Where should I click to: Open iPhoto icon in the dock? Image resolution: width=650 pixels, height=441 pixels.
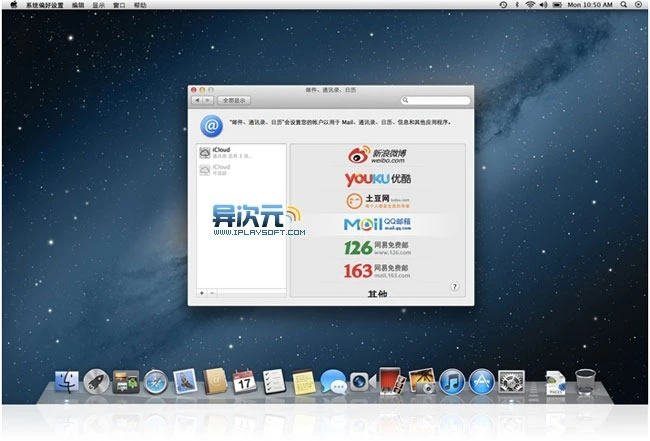(x=422, y=381)
